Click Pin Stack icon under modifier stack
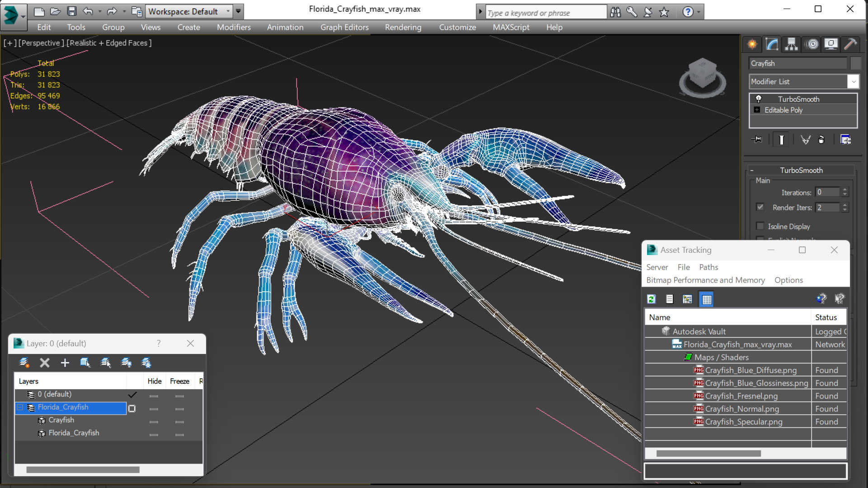This screenshot has height=488, width=868. (757, 139)
